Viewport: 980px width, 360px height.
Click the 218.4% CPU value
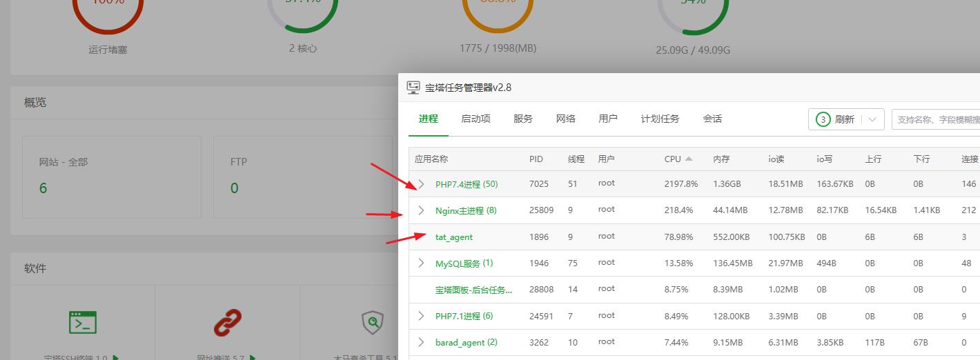click(679, 210)
